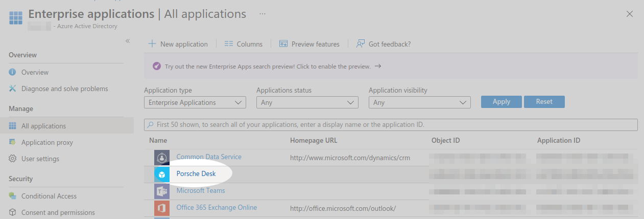The image size is (644, 219).
Task: Click the Common Data Service icon
Action: click(x=162, y=158)
